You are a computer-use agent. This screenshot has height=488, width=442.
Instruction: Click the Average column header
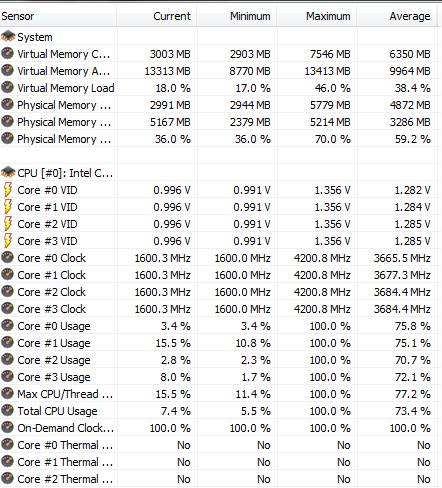click(397, 16)
